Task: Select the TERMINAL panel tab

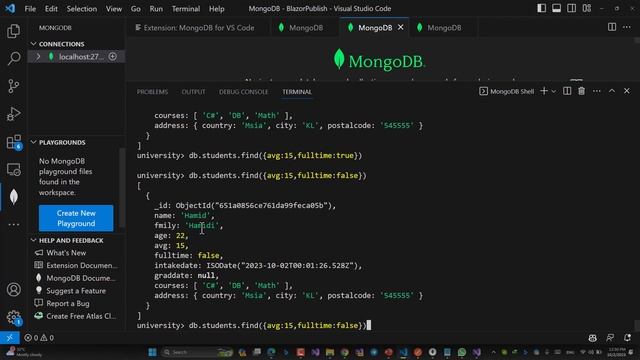Action: click(297, 92)
